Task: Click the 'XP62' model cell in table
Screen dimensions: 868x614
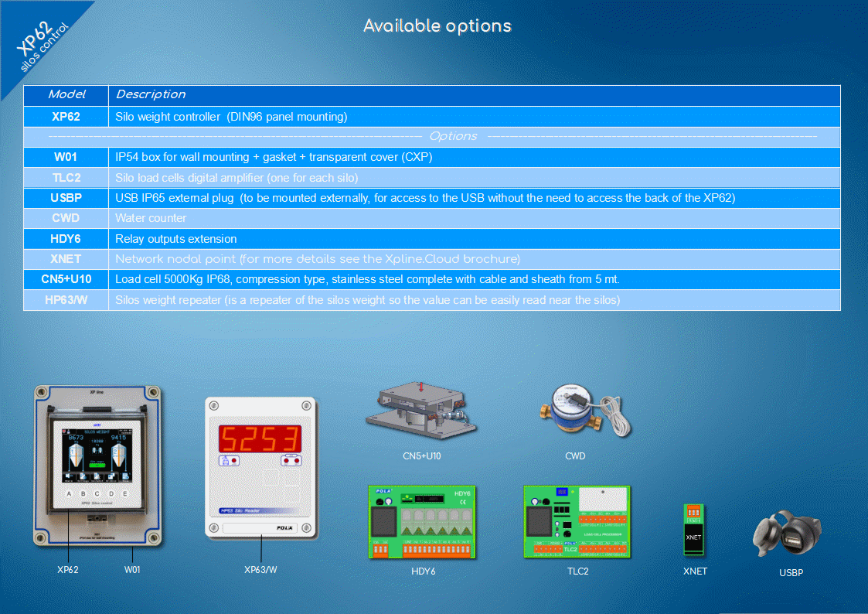Action: 66,117
